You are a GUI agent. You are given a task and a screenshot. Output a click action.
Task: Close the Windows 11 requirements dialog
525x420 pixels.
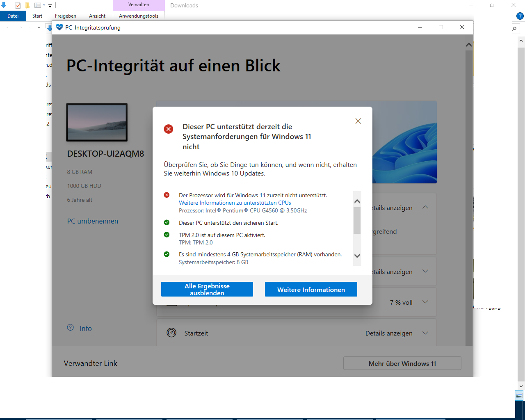coord(358,121)
